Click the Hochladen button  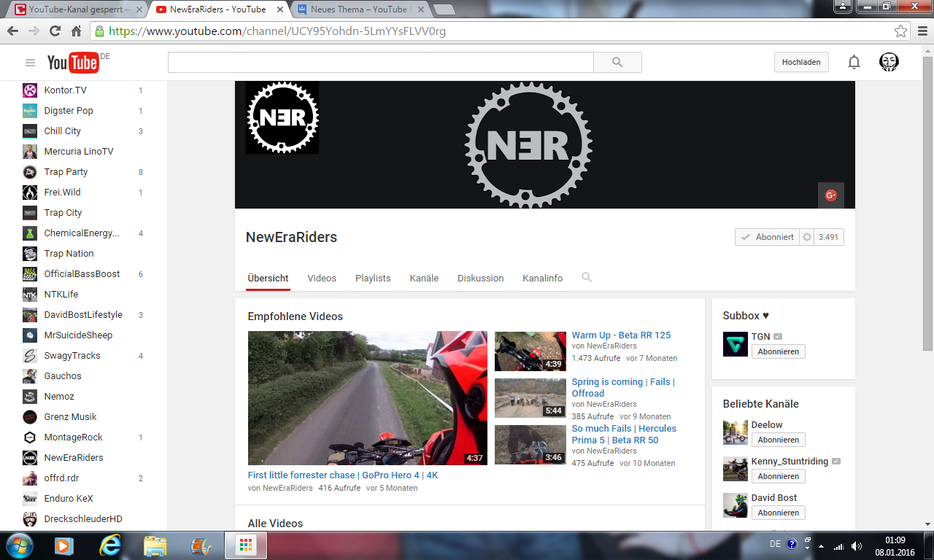tap(801, 62)
